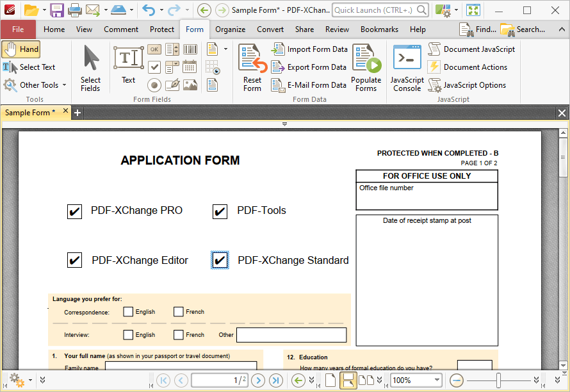Toggle full screen mode icon
The height and width of the screenshot is (392, 570).
473,10
